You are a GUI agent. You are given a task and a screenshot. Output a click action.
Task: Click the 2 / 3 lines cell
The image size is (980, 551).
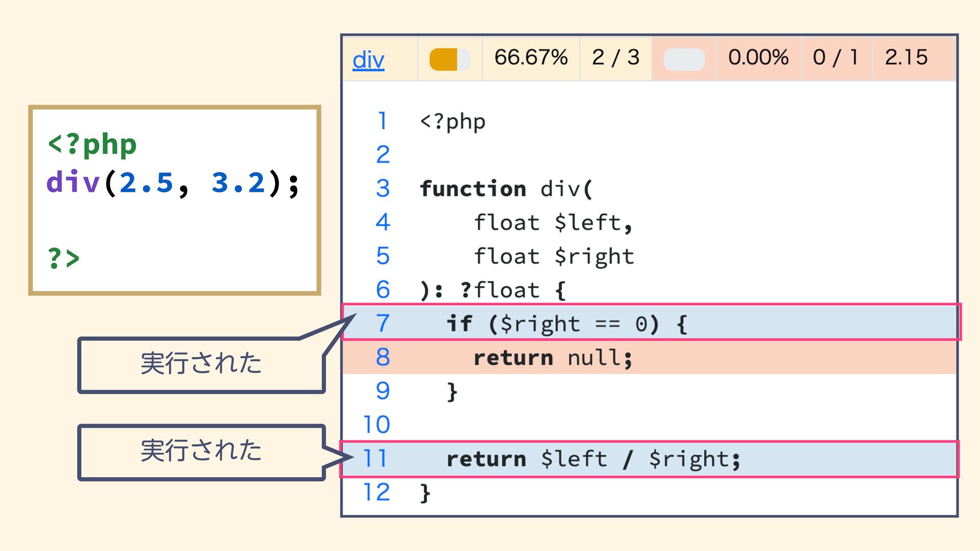616,58
